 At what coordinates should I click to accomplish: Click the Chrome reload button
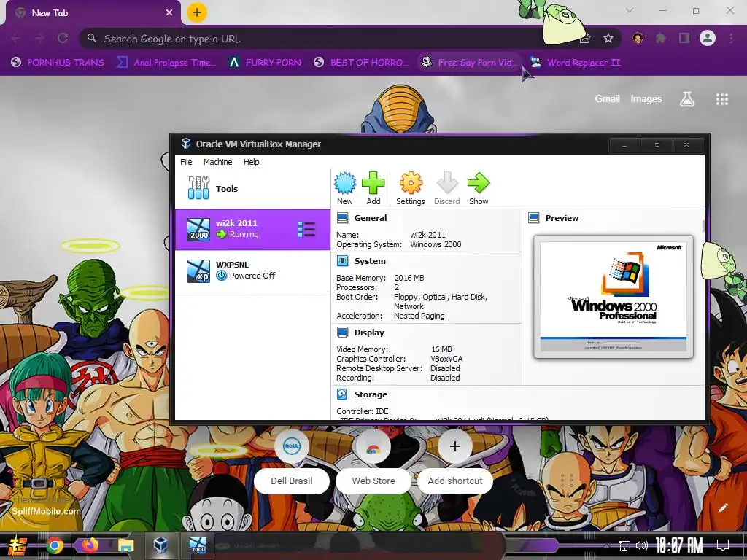[63, 38]
